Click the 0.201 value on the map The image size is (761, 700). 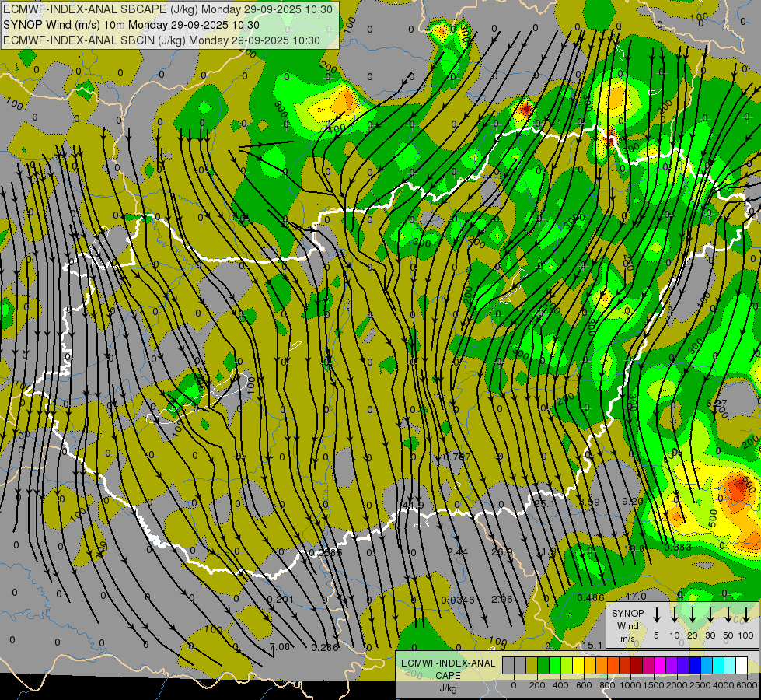click(281, 600)
